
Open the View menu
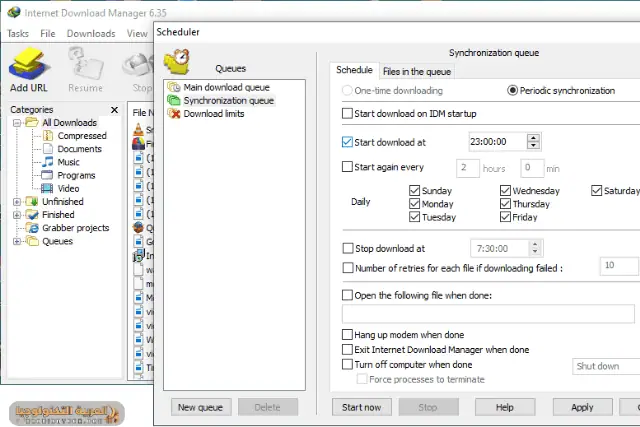click(x=137, y=33)
